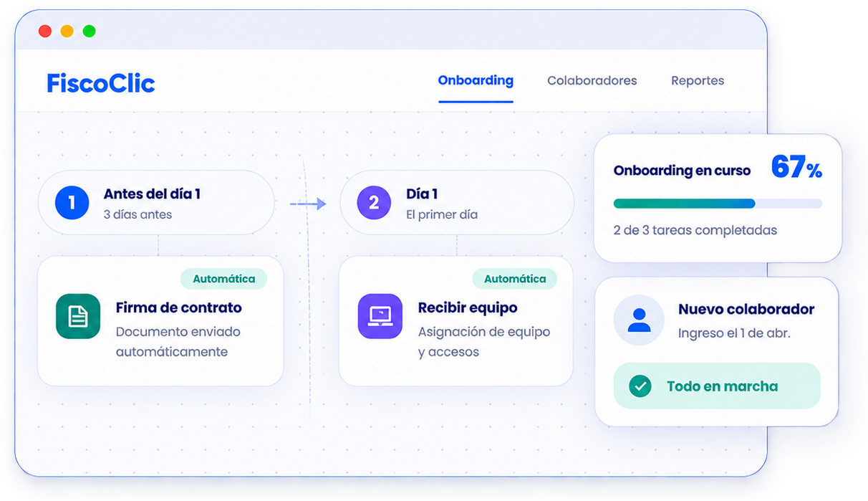The width and height of the screenshot is (868, 501).
Task: Click the yellow minimize window button
Action: point(67,31)
